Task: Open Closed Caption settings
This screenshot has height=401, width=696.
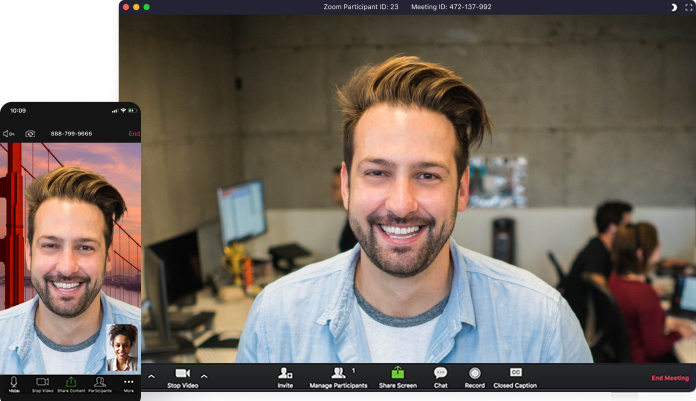Action: pos(515,378)
